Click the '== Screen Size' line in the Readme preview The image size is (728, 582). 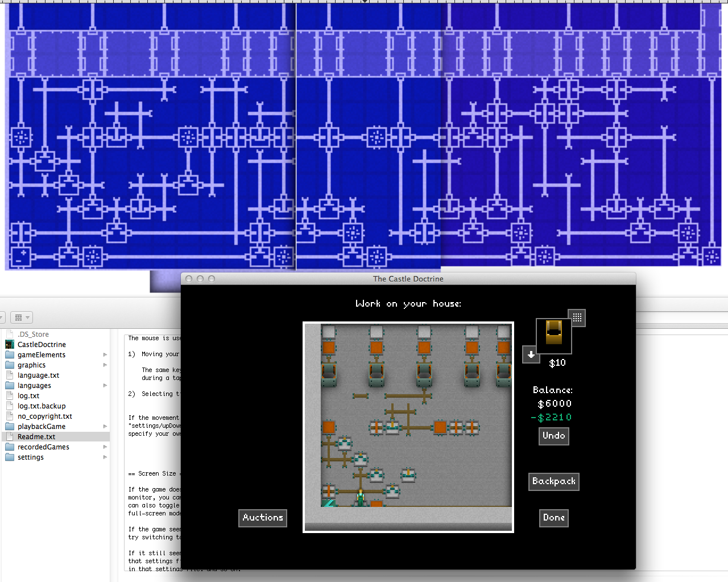click(x=154, y=473)
